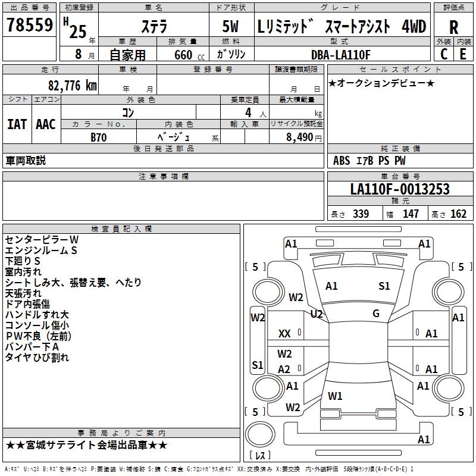Select the 注意事項欄 section header
This screenshot has width=476, height=476.
tap(163, 176)
